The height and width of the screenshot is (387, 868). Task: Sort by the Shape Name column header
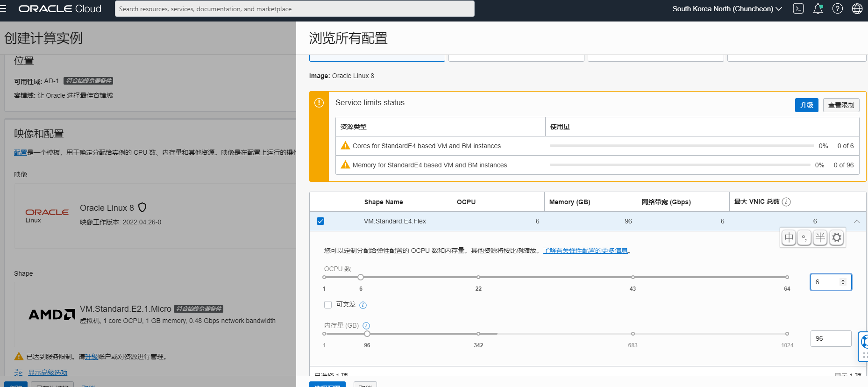click(x=384, y=202)
